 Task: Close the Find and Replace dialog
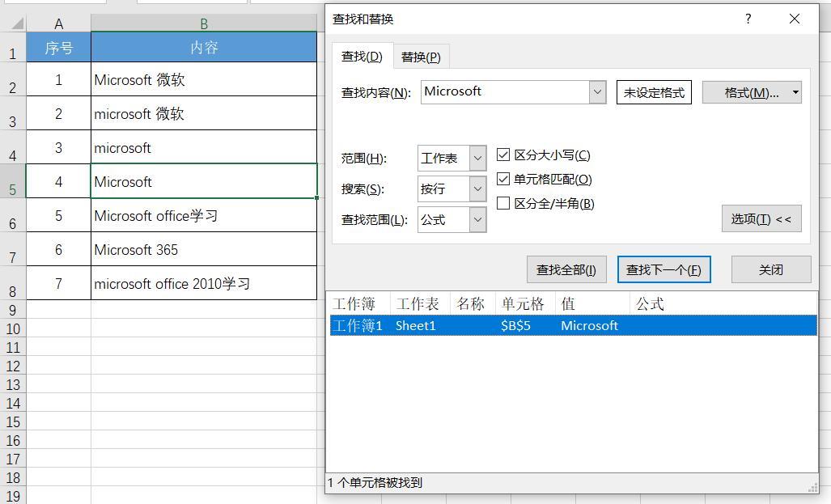click(x=795, y=19)
